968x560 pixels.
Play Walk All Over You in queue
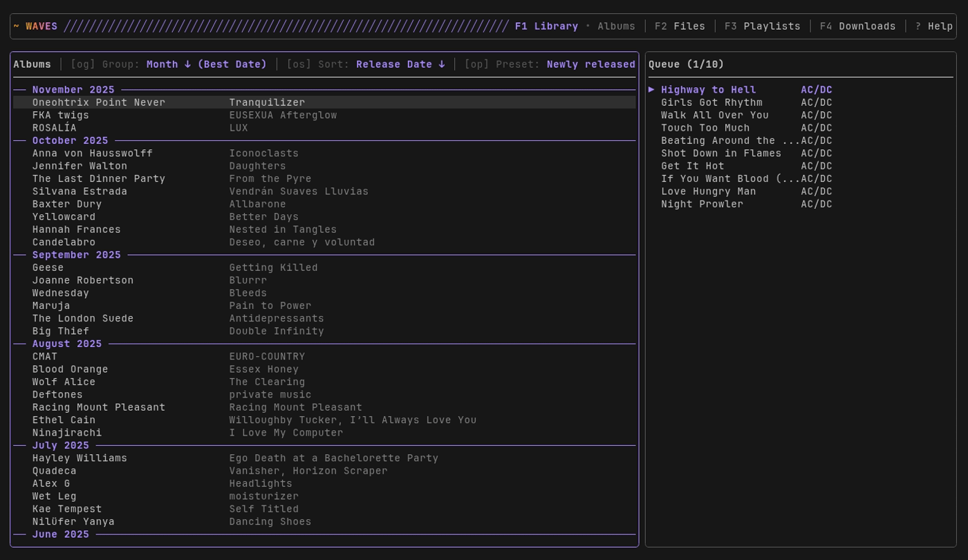click(801, 115)
